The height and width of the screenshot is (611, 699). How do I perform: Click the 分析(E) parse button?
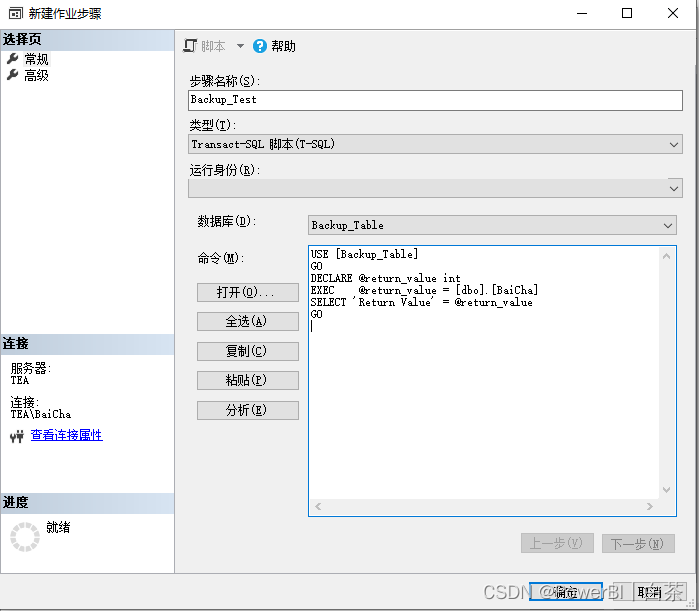pyautogui.click(x=248, y=410)
